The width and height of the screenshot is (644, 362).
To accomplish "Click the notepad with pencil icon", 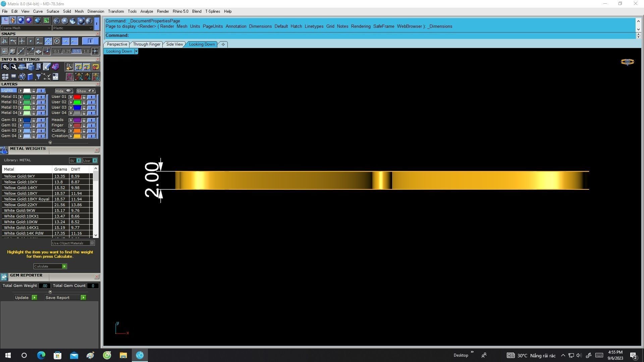I will [x=47, y=67].
